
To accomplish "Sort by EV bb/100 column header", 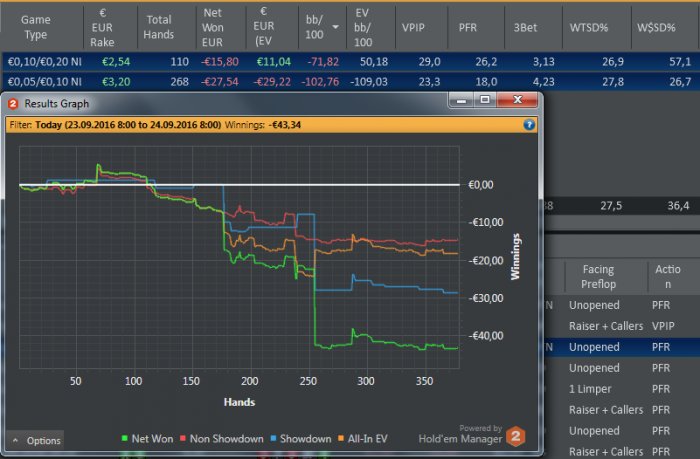I will [362, 27].
